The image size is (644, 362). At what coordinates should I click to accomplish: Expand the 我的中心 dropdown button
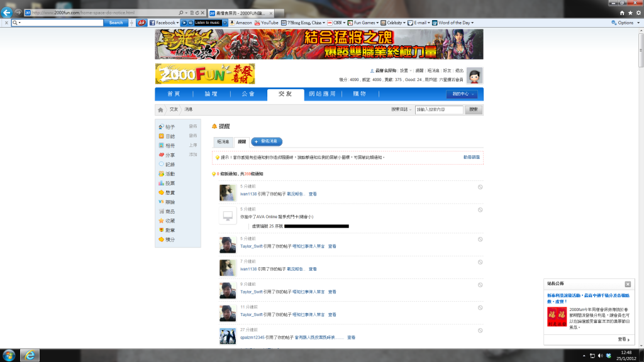click(461, 94)
